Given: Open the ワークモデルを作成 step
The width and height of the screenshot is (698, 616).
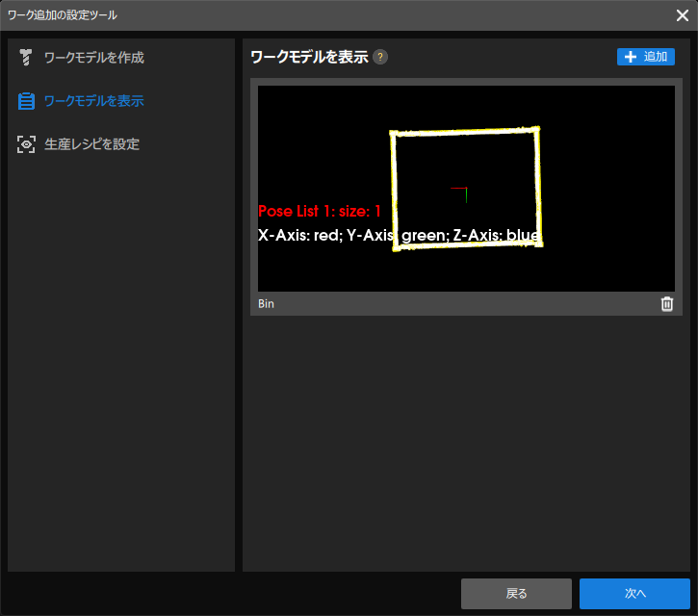Looking at the screenshot, I should tap(93, 58).
